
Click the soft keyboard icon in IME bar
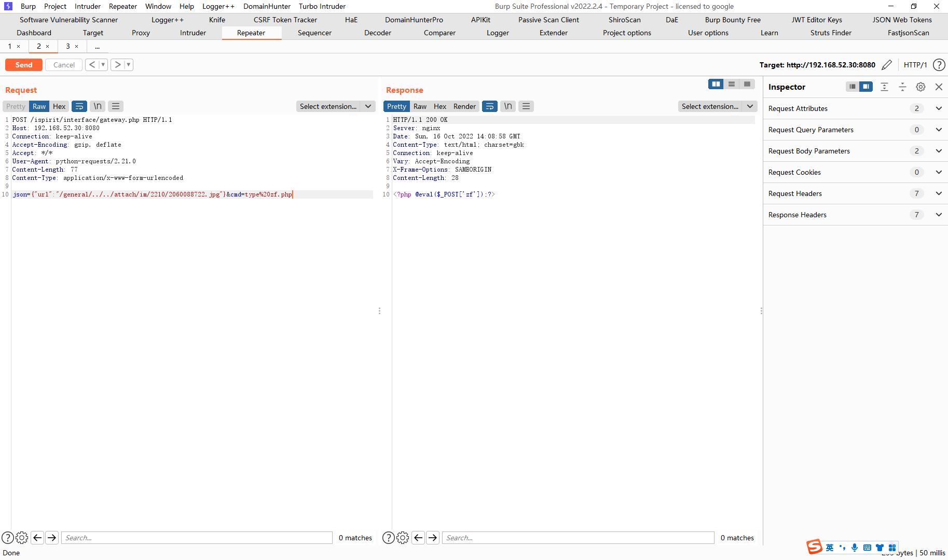(867, 548)
